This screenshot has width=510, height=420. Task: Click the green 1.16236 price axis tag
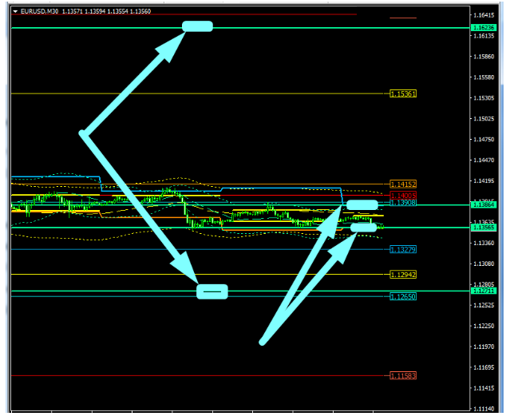[484, 28]
